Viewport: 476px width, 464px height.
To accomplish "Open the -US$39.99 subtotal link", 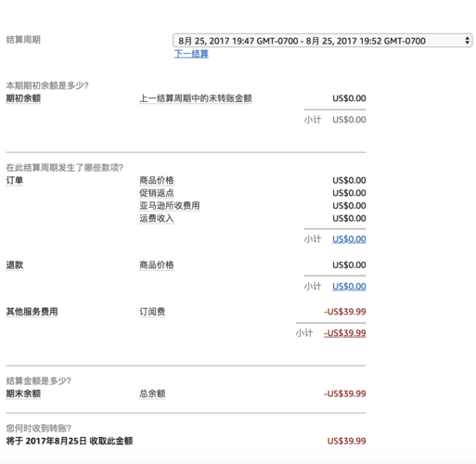I will click(345, 333).
